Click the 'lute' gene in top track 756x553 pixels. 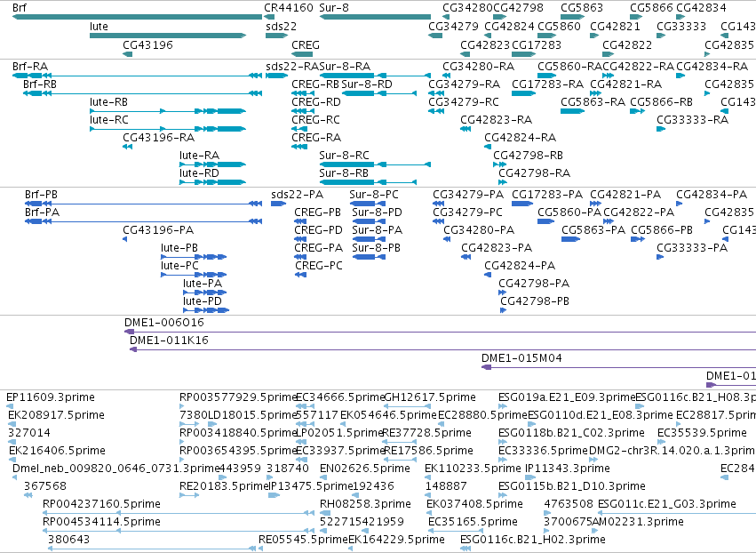pos(168,36)
